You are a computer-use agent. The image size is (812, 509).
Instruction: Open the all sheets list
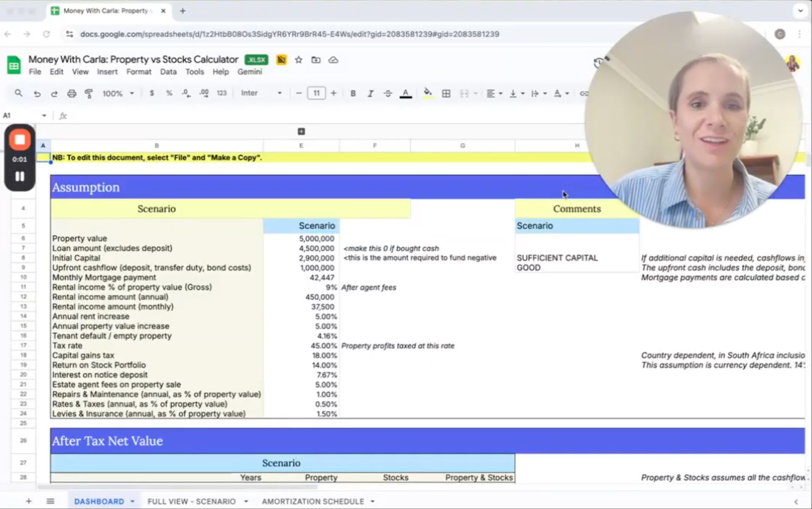pos(51,501)
